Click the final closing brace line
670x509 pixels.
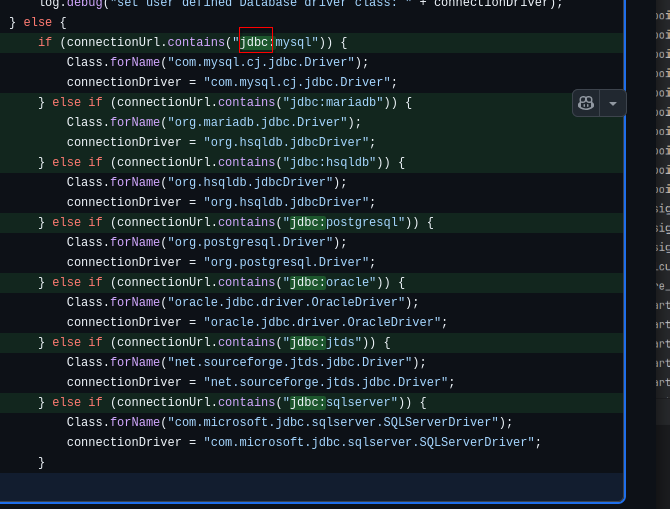41,462
